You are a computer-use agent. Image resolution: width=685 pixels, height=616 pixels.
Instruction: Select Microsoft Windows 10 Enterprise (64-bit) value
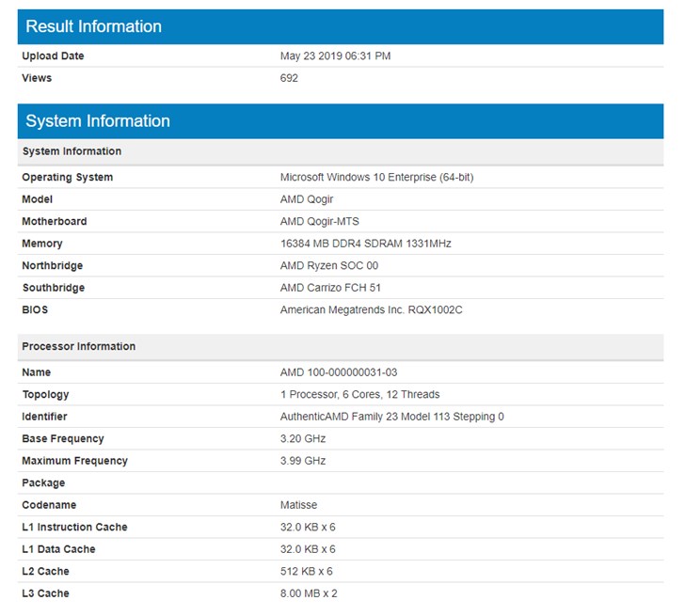pos(376,177)
